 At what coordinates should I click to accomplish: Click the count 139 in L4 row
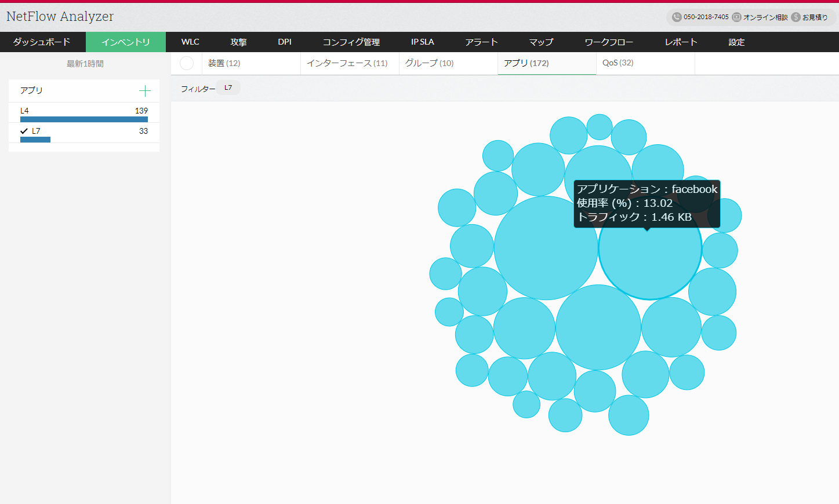(x=141, y=111)
